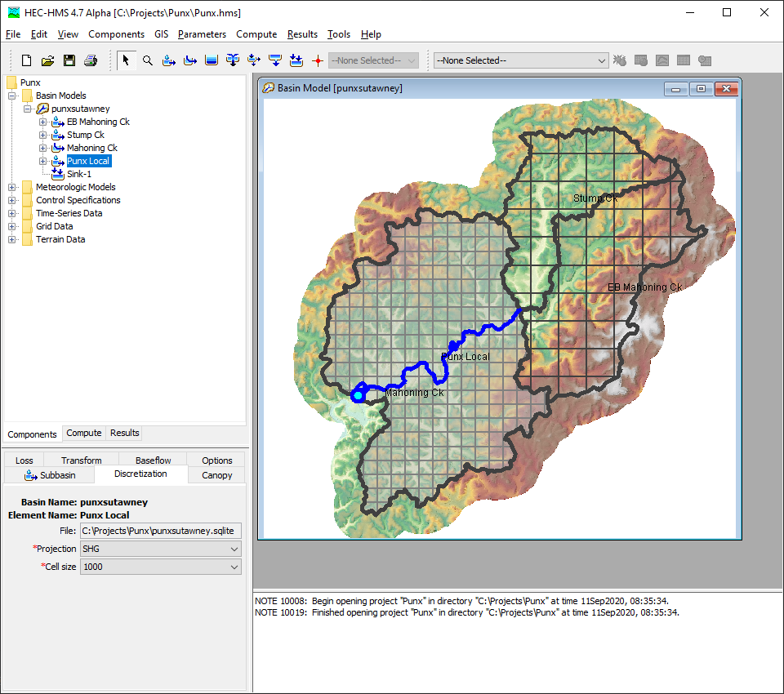
Task: Open the Components menu
Action: pos(116,34)
